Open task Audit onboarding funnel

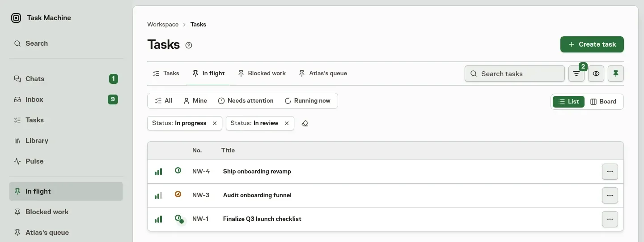(257, 195)
